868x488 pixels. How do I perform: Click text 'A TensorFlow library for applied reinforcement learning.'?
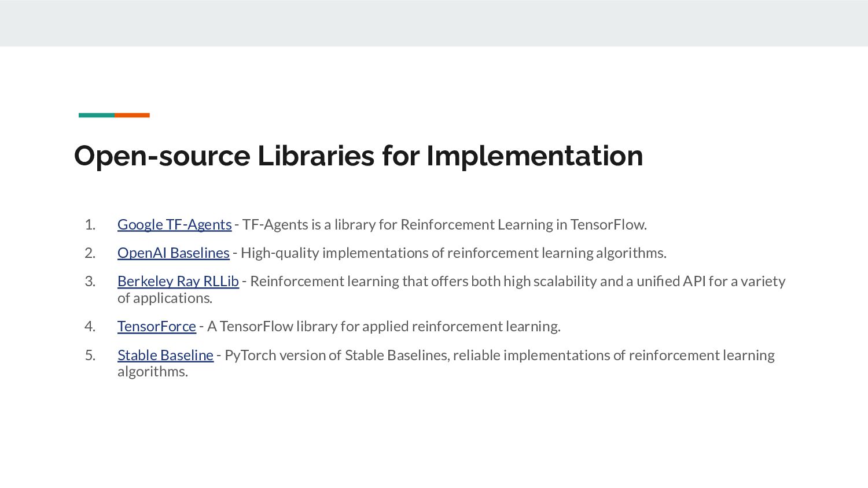[x=384, y=326]
